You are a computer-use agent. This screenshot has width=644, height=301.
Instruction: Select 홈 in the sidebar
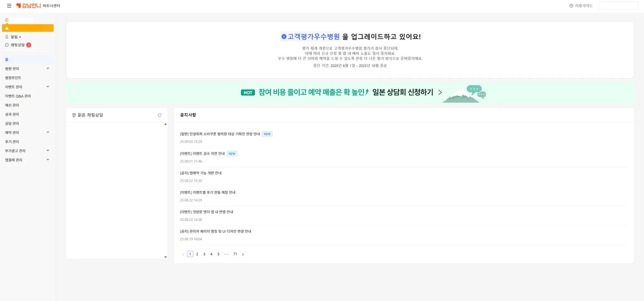(x=28, y=60)
